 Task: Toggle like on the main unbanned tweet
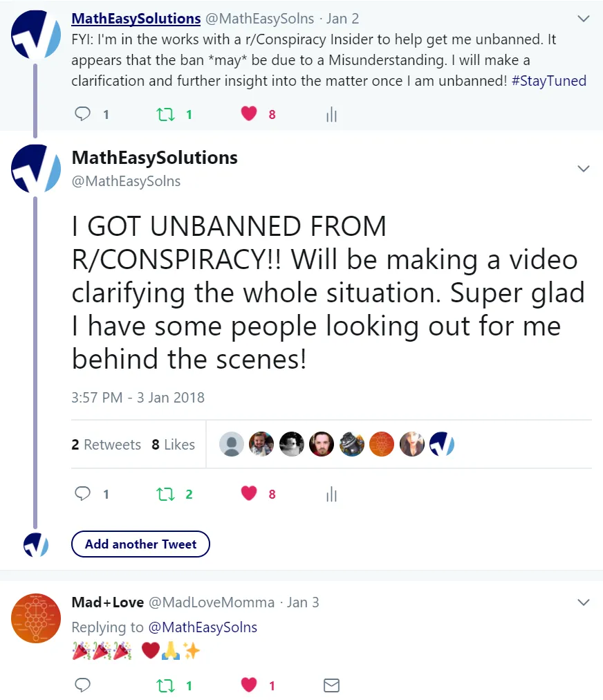[249, 493]
